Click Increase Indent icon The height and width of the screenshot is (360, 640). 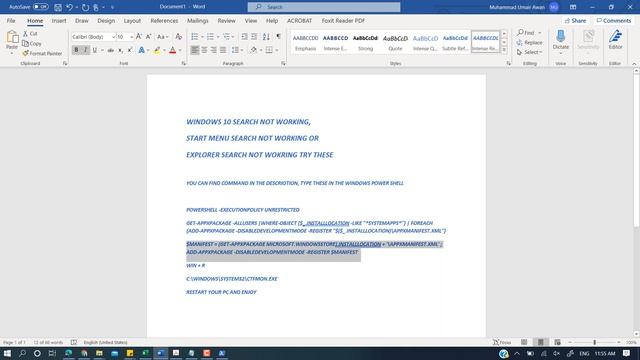click(254, 37)
